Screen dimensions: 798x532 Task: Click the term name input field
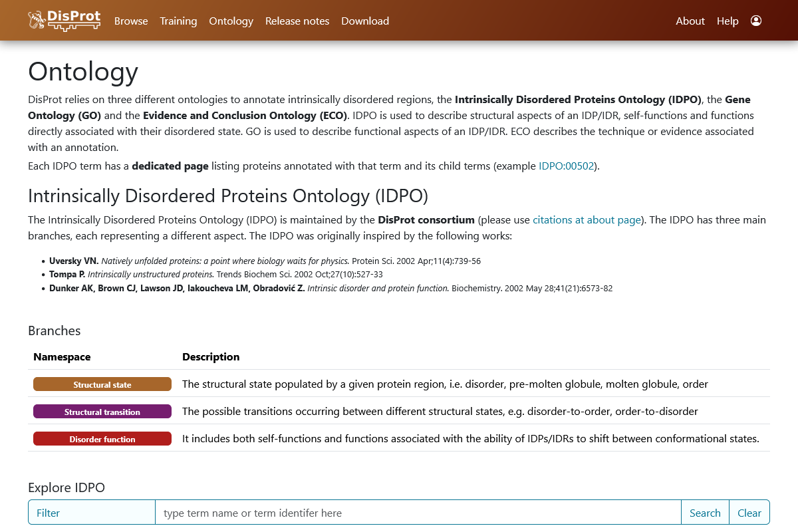[x=418, y=512]
